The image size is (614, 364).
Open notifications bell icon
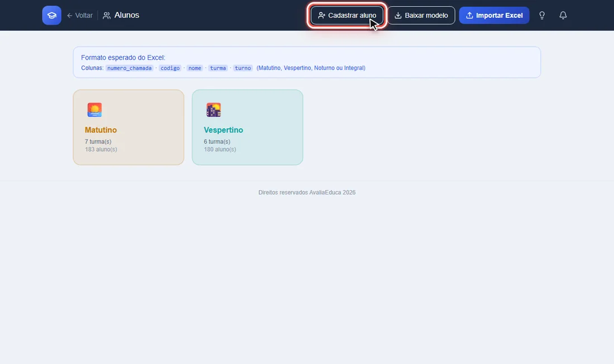click(563, 15)
